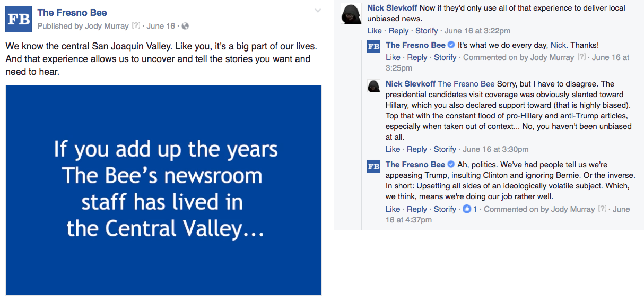Click the blue thumbs-up like count icon
The image size is (644, 300).
click(467, 209)
